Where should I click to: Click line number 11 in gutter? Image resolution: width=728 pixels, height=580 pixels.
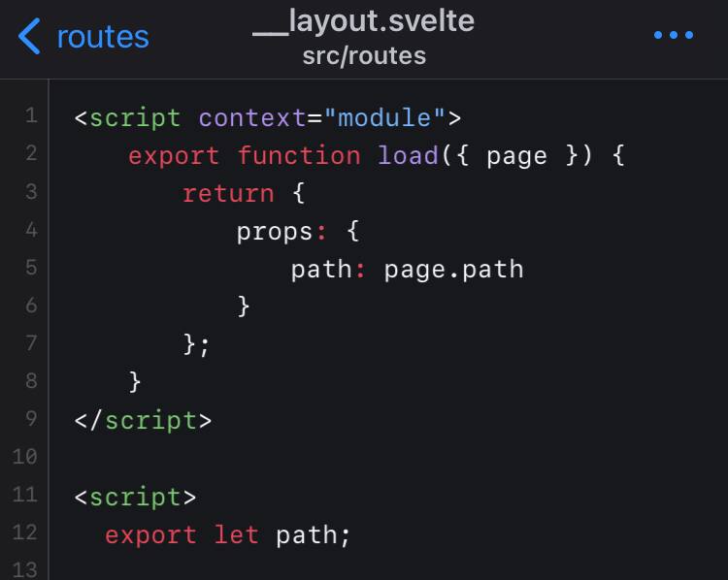pos(24,495)
